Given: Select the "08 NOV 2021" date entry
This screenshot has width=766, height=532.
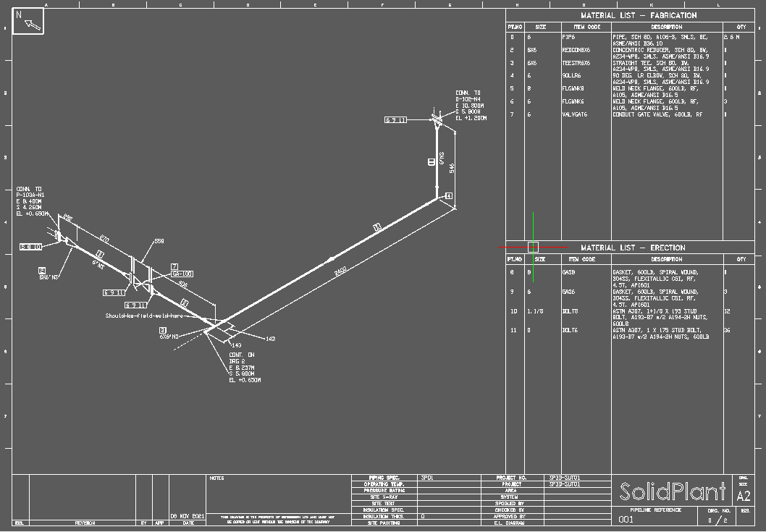Looking at the screenshot, I should coord(188,516).
